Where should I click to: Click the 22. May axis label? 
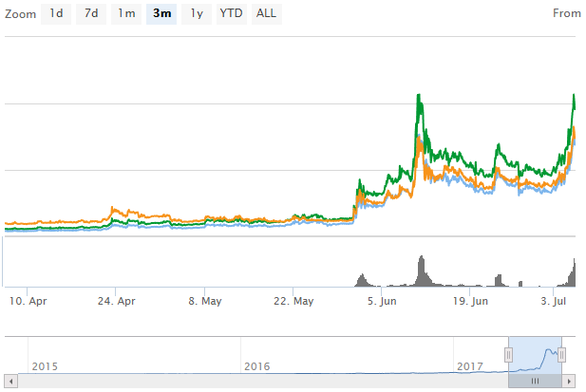pyautogui.click(x=293, y=301)
